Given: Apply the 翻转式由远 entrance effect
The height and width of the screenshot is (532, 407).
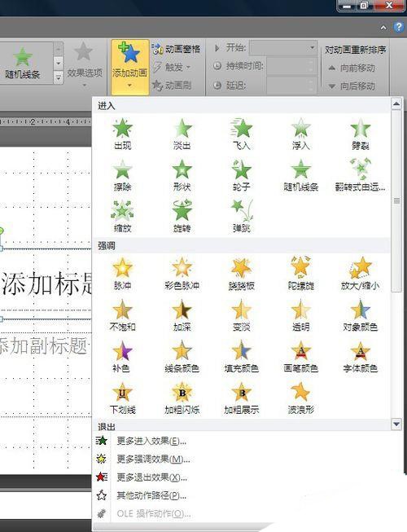Looking at the screenshot, I should point(360,175).
